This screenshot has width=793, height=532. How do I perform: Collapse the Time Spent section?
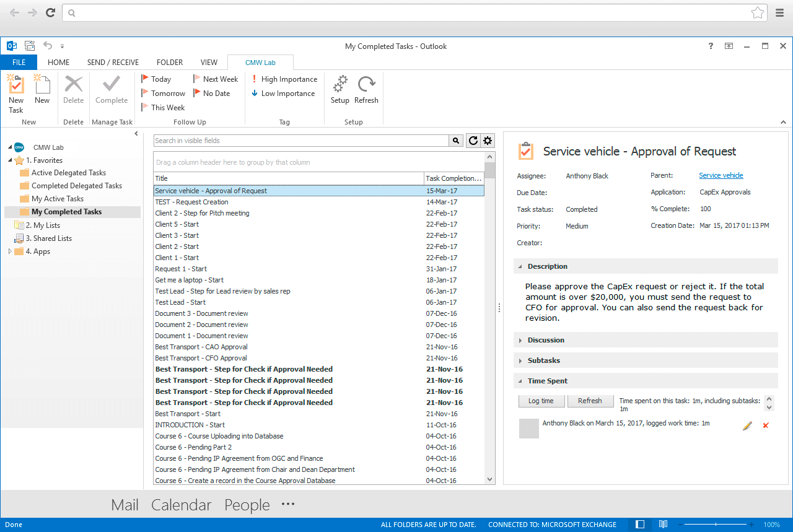click(x=520, y=381)
